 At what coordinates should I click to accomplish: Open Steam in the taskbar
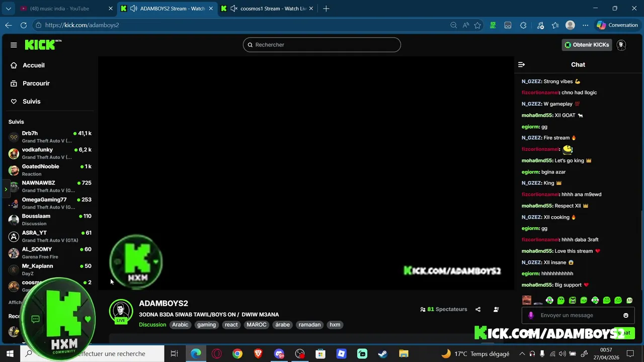pos(383,353)
